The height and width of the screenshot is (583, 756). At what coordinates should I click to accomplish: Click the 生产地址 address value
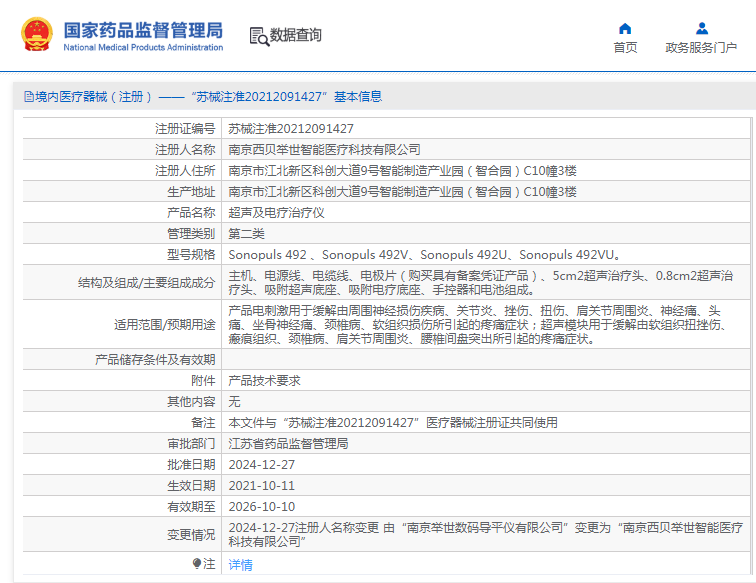402,192
